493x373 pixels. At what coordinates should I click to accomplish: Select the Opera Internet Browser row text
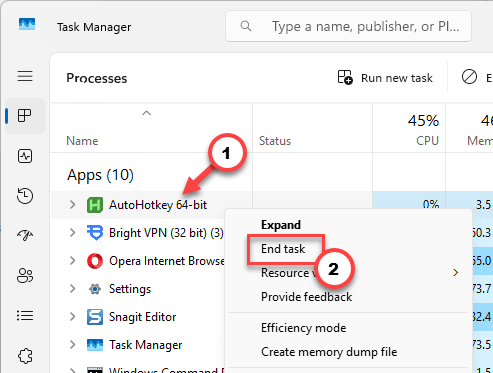point(167,261)
